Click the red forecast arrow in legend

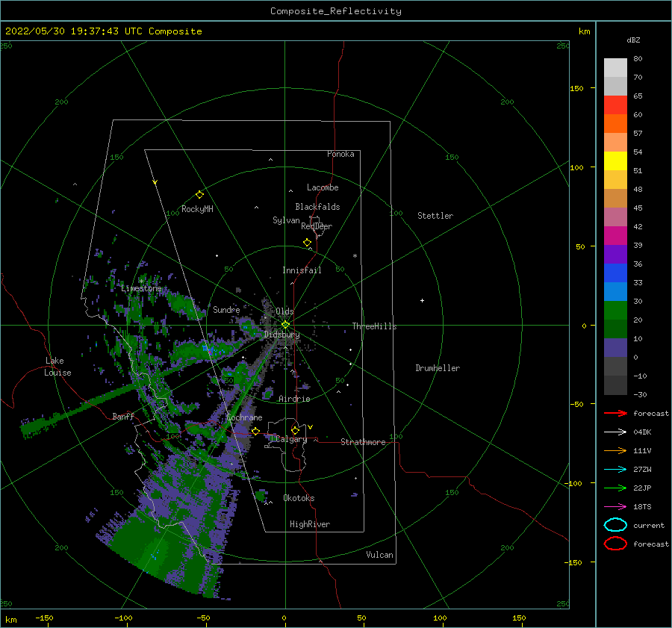coord(615,413)
